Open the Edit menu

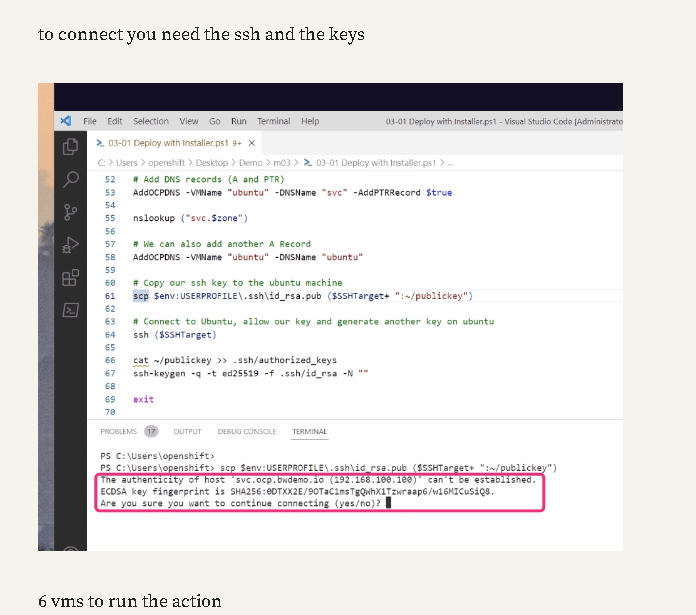115,121
